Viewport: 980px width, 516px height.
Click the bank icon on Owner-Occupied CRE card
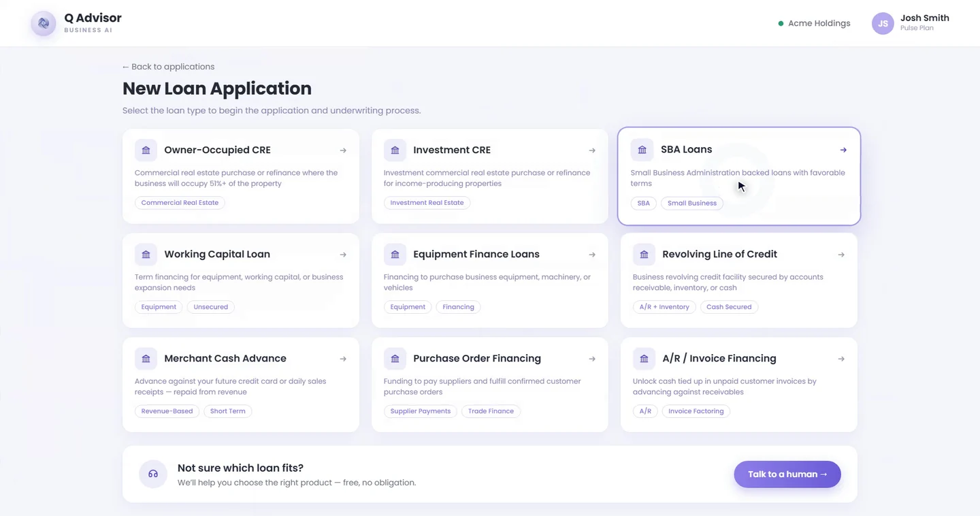(146, 150)
